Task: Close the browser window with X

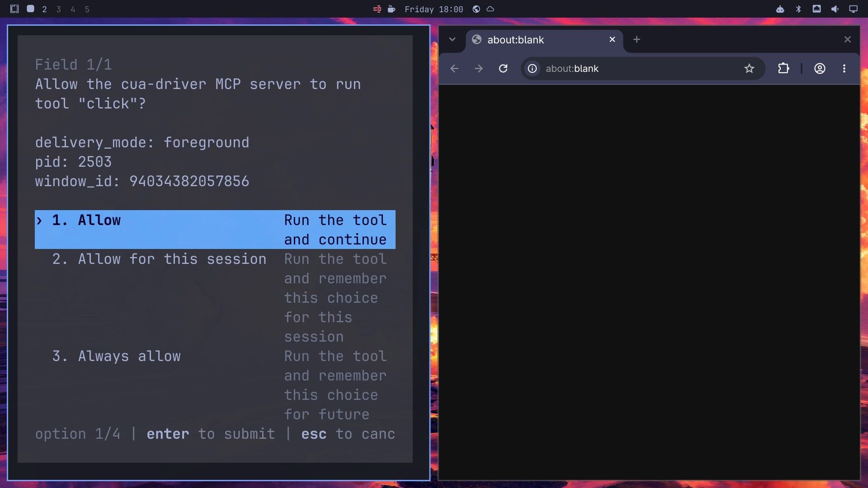Action: (x=848, y=39)
